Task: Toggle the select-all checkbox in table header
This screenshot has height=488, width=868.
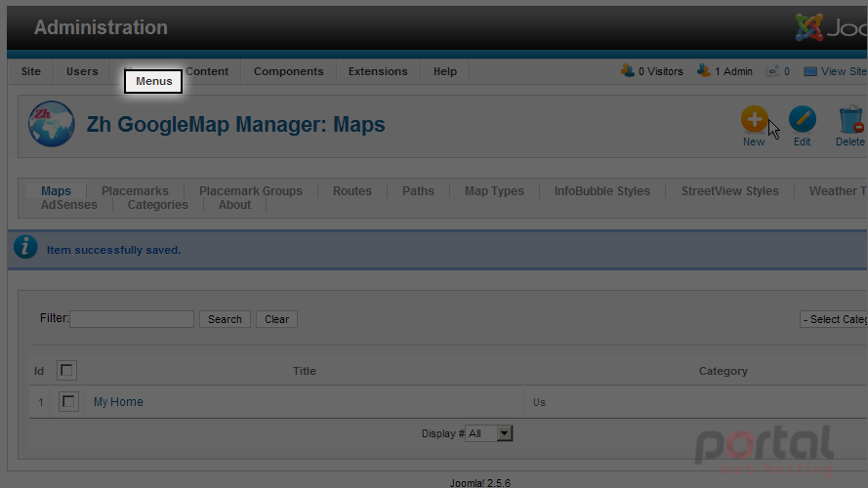Action: pyautogui.click(x=66, y=370)
